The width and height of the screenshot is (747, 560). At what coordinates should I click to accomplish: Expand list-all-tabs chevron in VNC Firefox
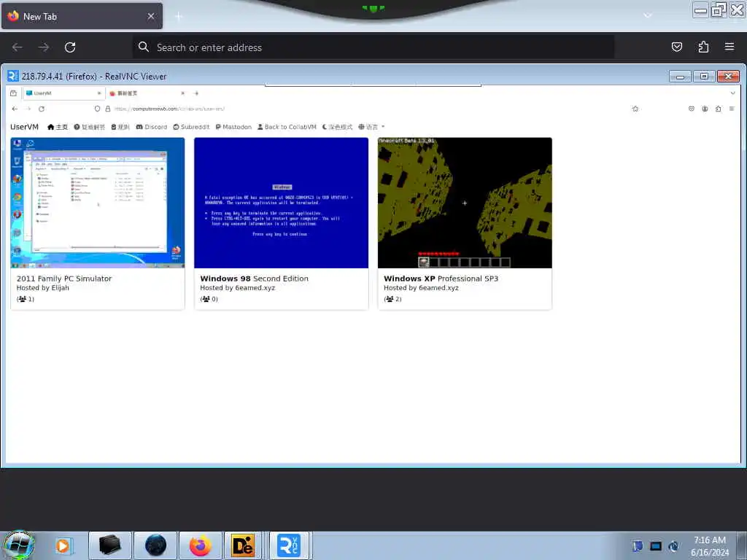click(732, 93)
